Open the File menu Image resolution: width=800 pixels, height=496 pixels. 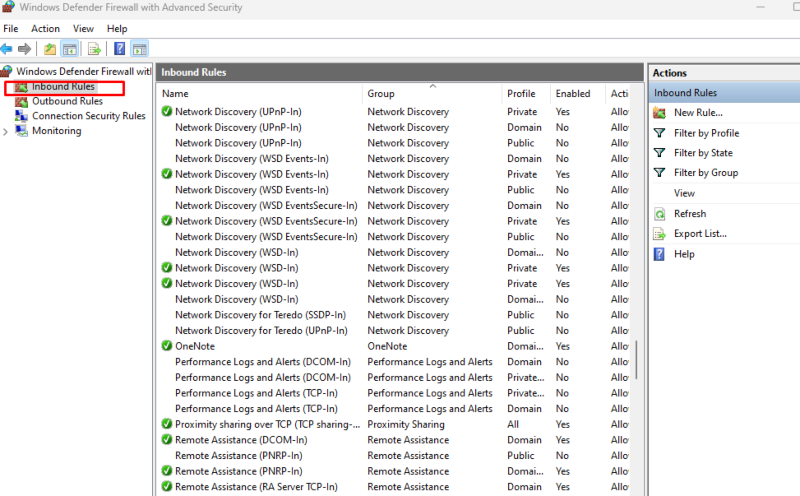coord(11,29)
